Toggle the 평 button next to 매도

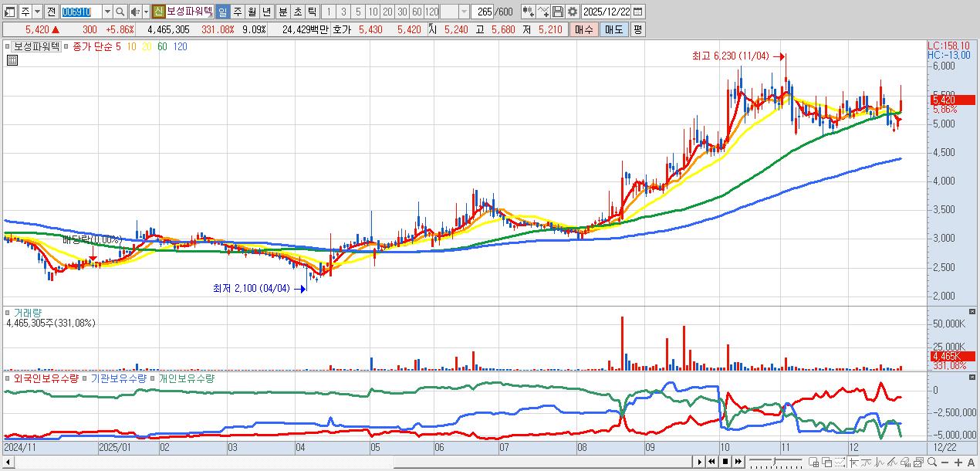coord(637,29)
